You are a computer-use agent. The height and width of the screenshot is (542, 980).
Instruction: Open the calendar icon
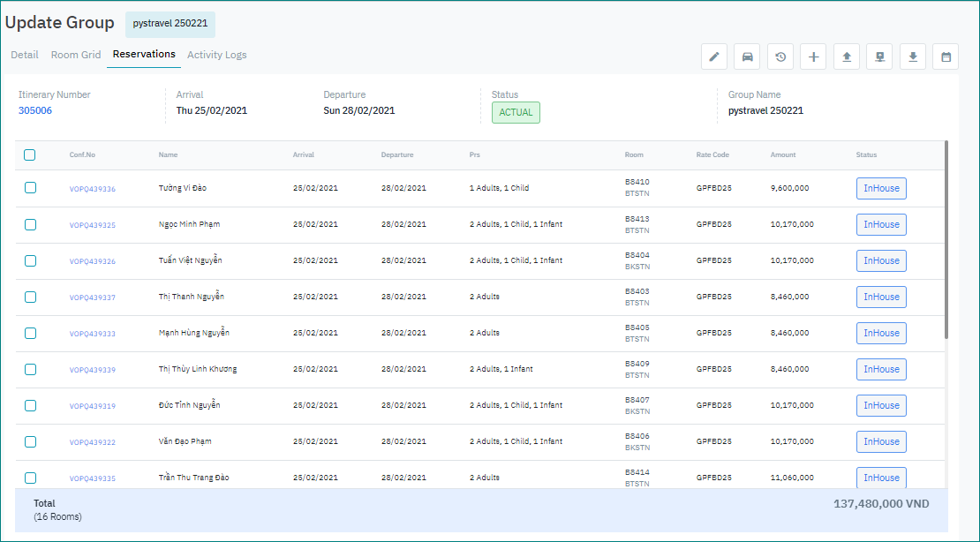click(946, 56)
